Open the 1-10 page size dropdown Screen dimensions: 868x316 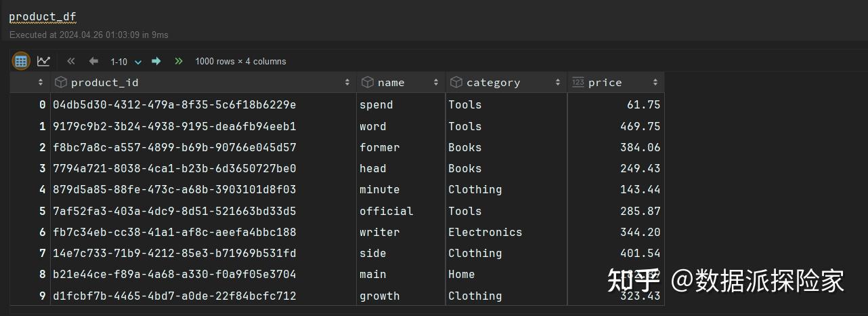coord(126,62)
